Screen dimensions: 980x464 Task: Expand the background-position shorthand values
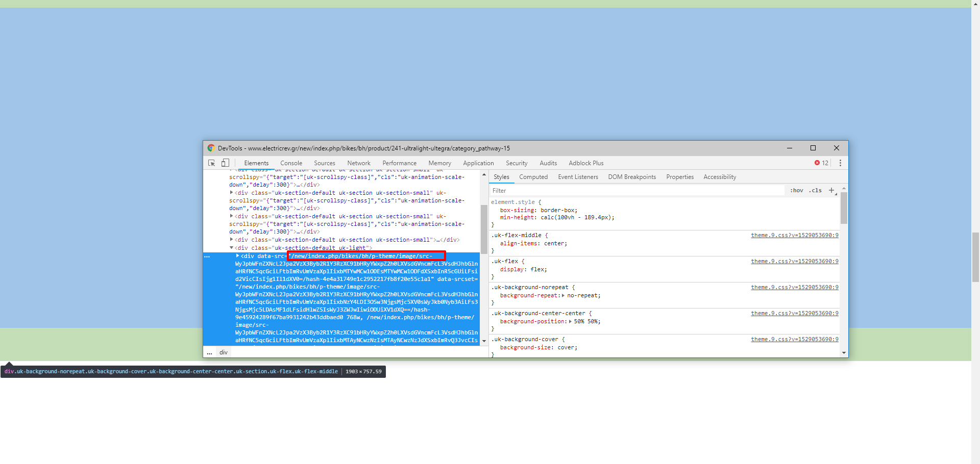(x=570, y=322)
